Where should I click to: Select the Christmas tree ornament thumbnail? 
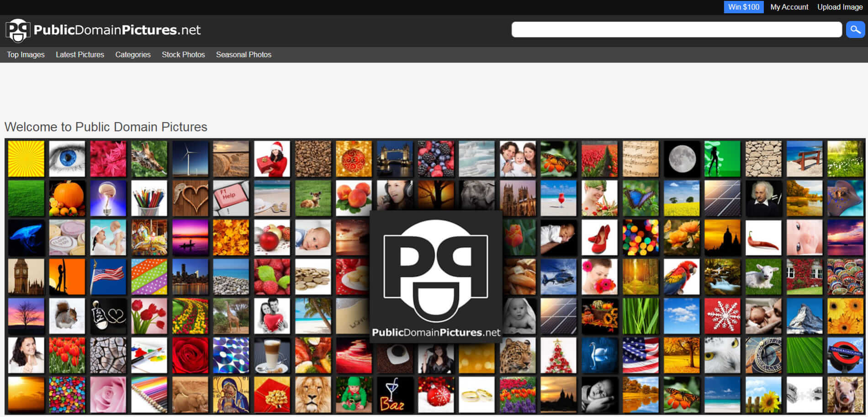[558, 355]
